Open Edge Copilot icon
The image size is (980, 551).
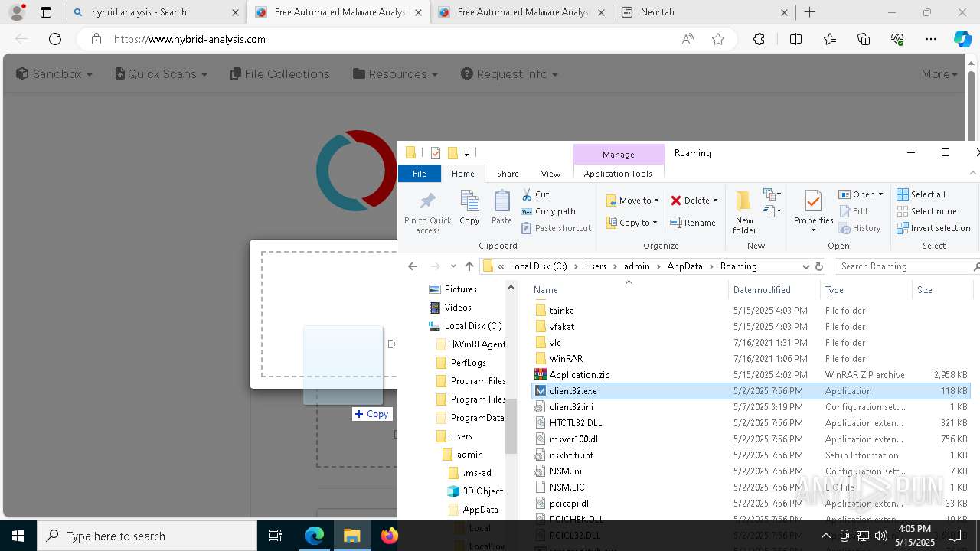(x=962, y=39)
